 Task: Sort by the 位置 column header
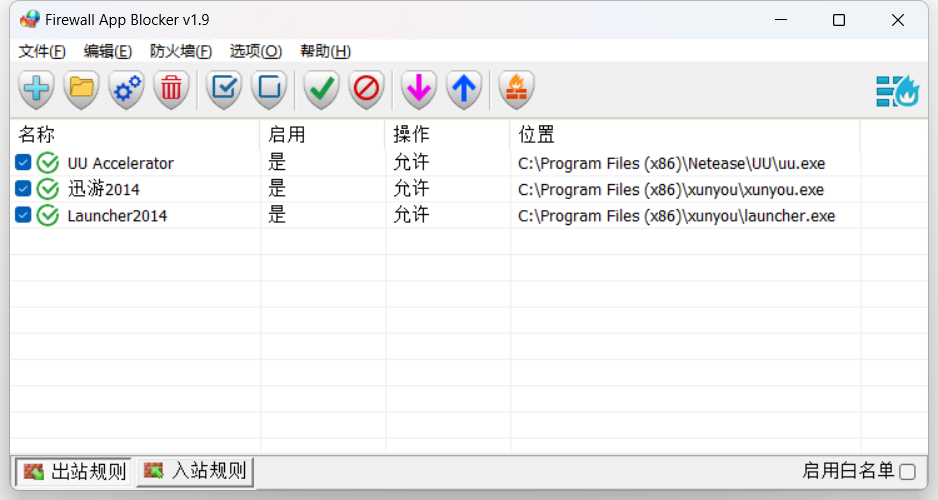pos(685,135)
